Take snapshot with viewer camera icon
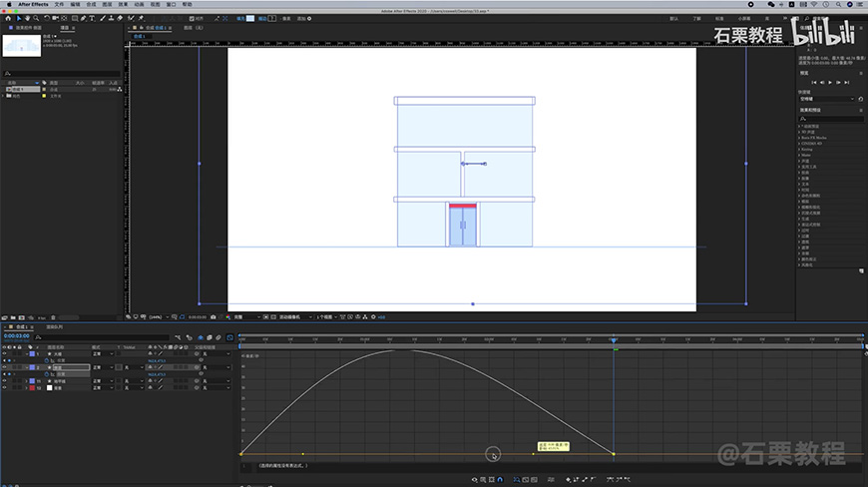868x487 pixels. click(x=214, y=317)
